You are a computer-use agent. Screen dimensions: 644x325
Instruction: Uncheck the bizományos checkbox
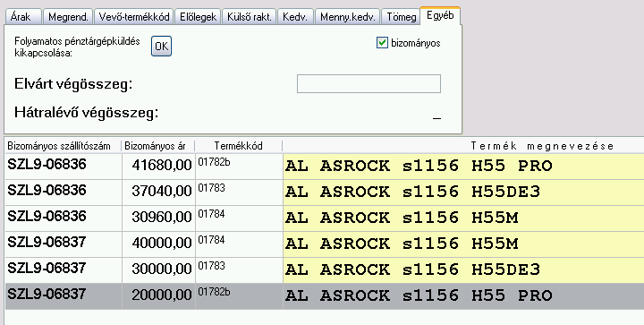(383, 43)
